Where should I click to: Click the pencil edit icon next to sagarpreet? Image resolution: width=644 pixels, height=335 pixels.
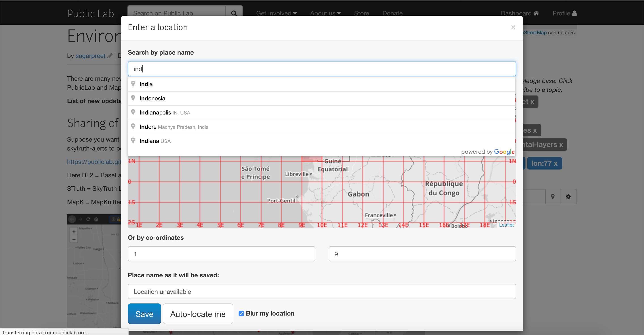coord(110,56)
